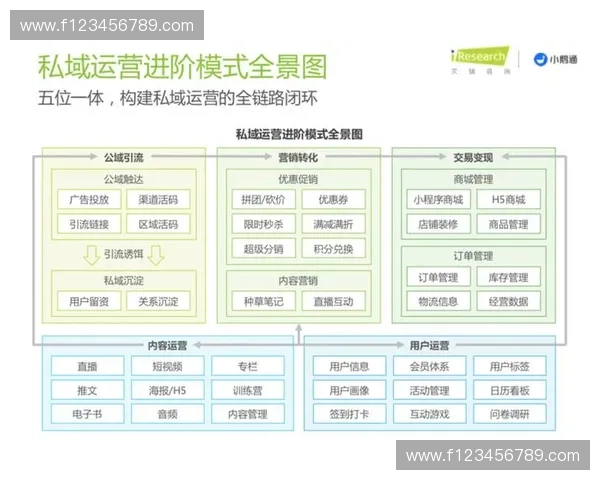Select the 互动游戏 box
Screen dimensions: 600x480
(429, 414)
